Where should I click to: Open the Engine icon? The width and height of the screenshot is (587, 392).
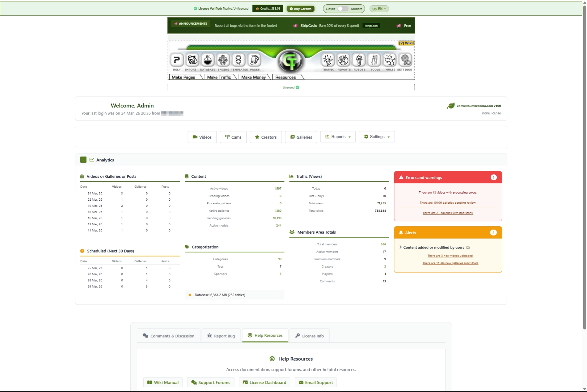[x=223, y=60]
